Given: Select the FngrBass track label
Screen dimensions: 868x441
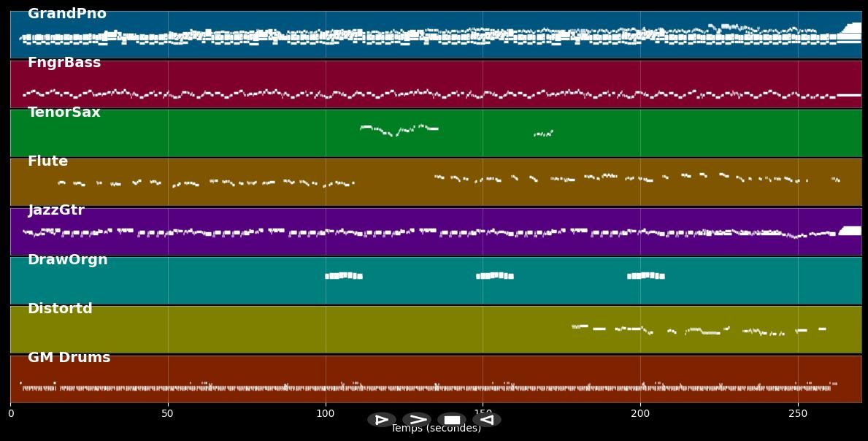Looking at the screenshot, I should coord(64,63).
